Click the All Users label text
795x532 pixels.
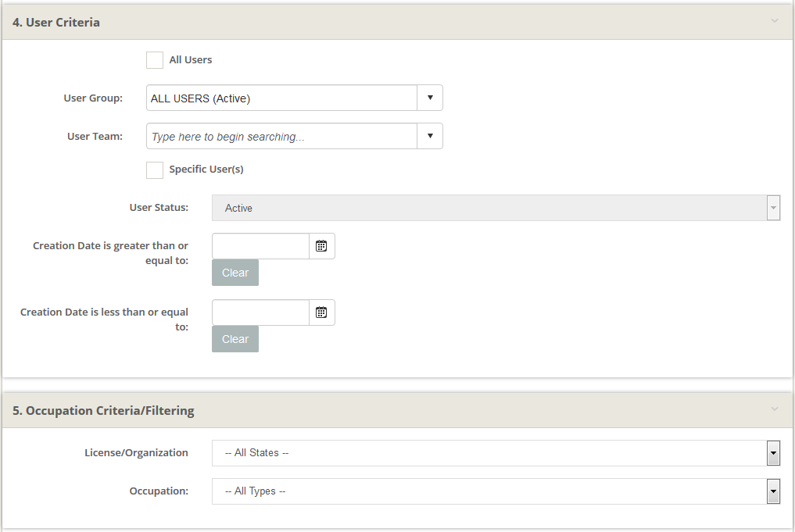(x=191, y=60)
